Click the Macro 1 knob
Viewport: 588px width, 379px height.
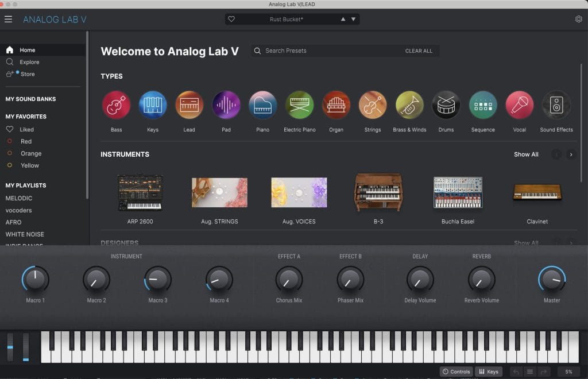pyautogui.click(x=35, y=280)
